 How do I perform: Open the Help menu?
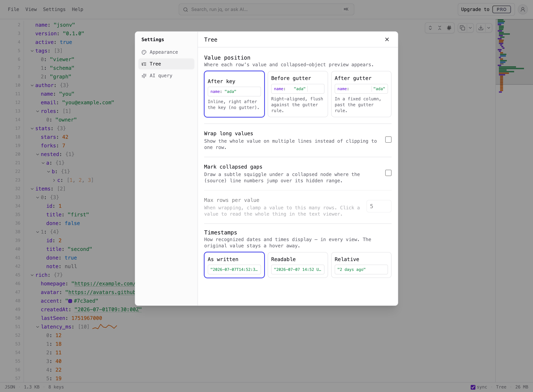(x=78, y=9)
